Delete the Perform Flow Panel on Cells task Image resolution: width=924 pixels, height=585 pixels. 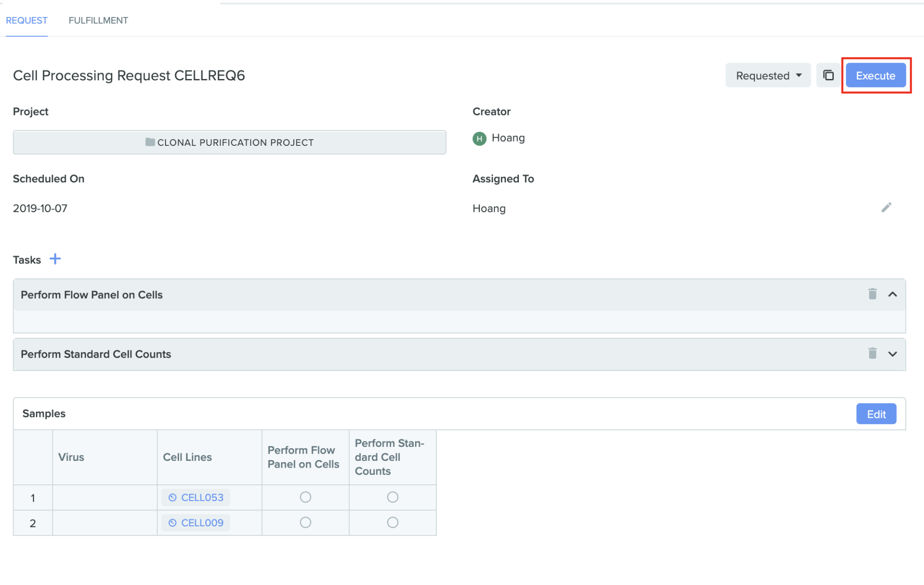[873, 294]
